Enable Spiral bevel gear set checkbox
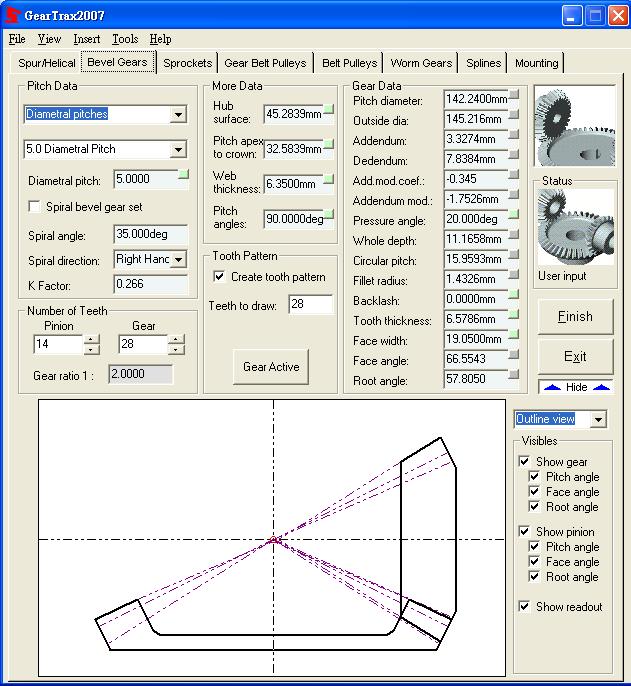Screen dimensions: 631x686 (x=34, y=206)
